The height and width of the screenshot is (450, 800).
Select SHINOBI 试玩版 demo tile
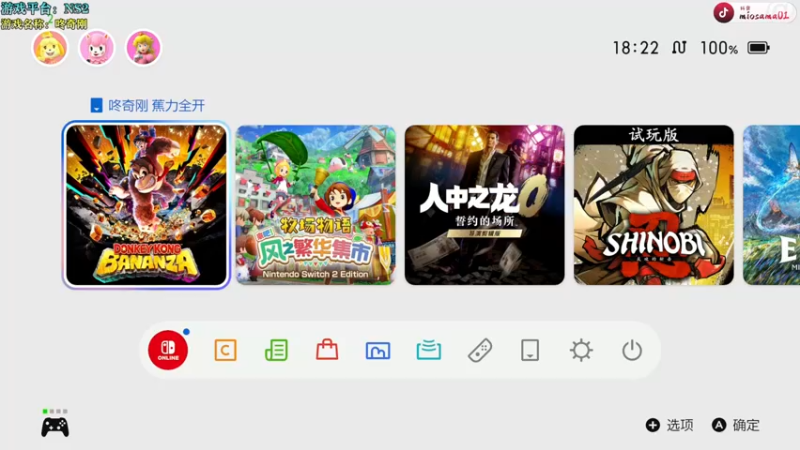click(x=654, y=205)
